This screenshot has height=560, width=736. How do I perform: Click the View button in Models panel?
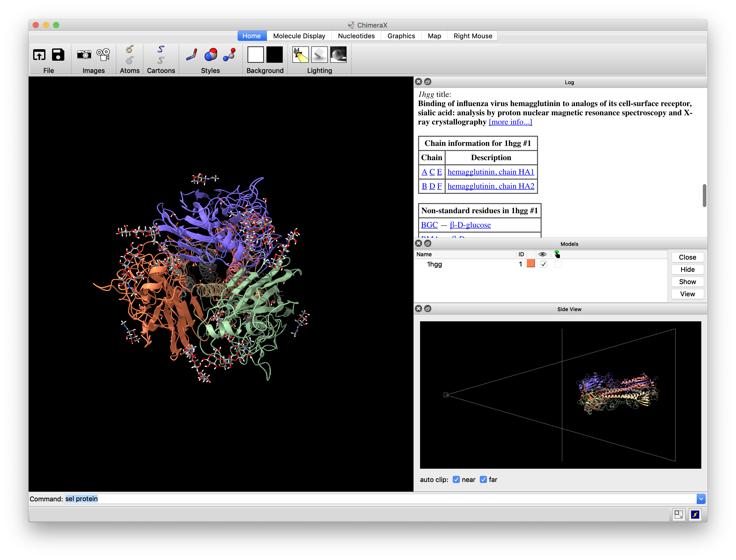pyautogui.click(x=688, y=294)
